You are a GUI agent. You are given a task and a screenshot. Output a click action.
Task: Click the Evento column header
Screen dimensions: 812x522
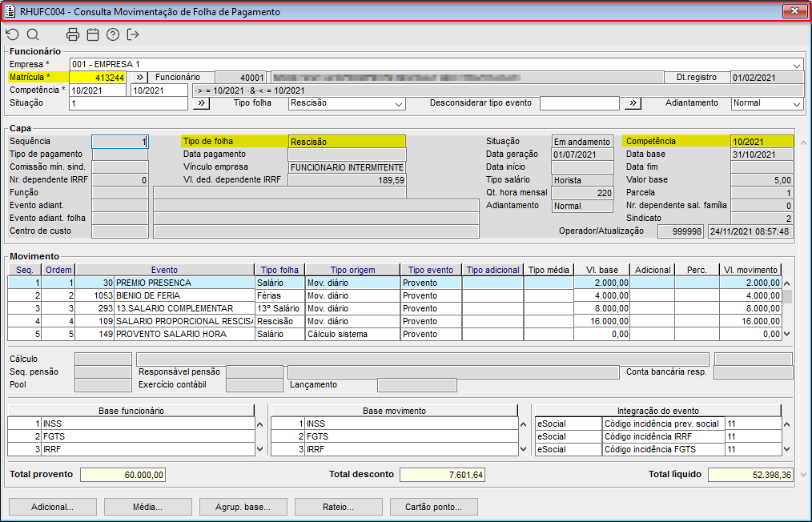coord(164,271)
